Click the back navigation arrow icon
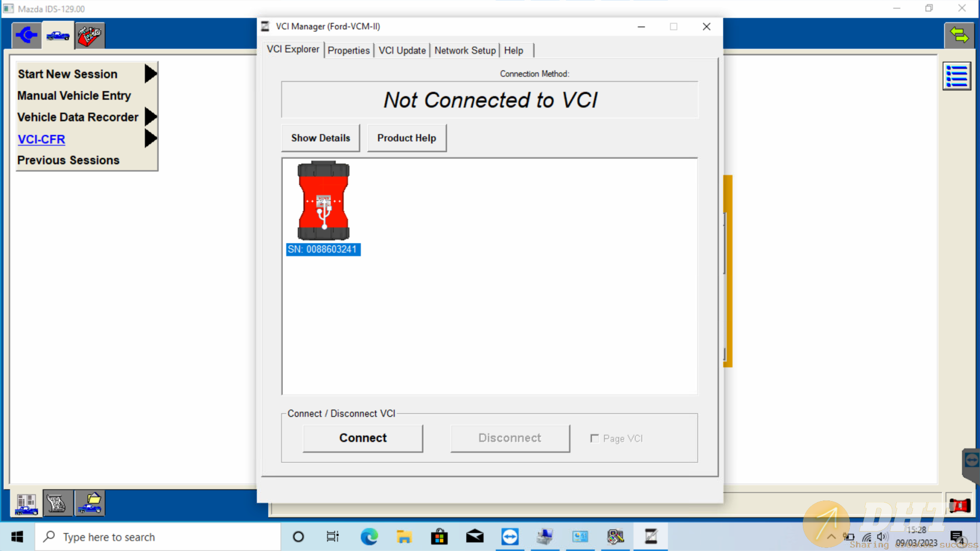Image resolution: width=980 pixels, height=551 pixels. click(x=25, y=34)
